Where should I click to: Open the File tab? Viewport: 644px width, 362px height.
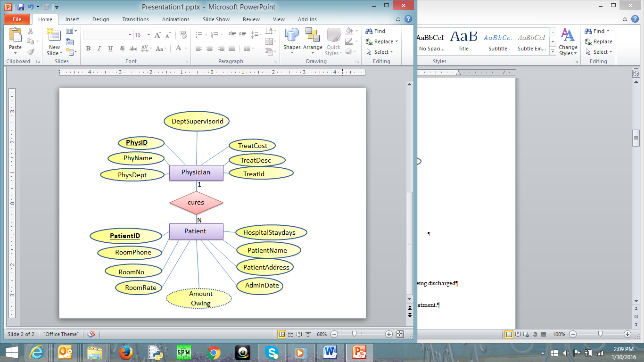[x=17, y=19]
